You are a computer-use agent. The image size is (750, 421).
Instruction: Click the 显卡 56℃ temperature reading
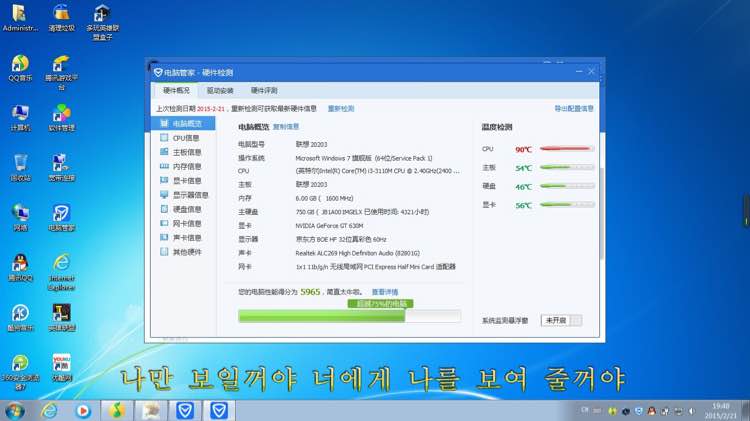[523, 205]
